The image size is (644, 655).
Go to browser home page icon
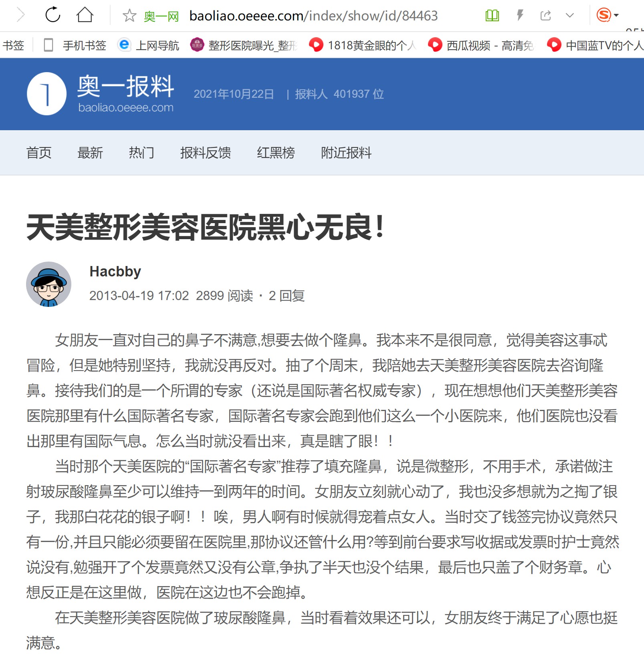point(85,15)
